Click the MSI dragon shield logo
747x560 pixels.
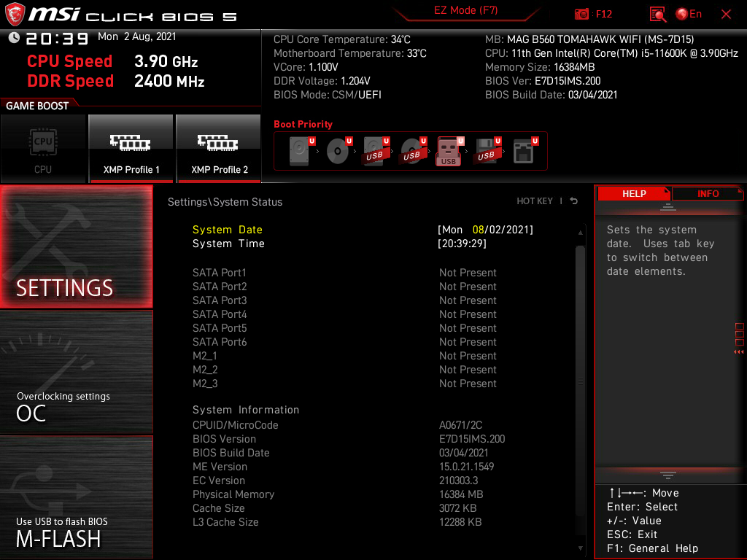(x=15, y=15)
